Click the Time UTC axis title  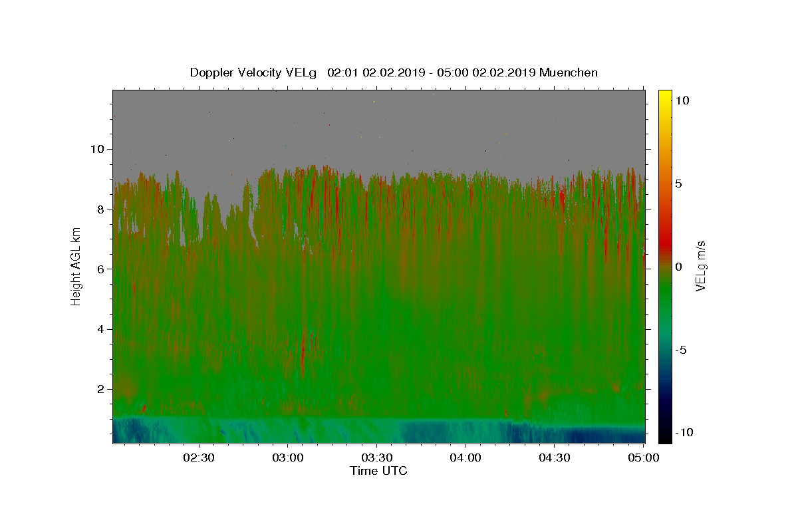coord(378,471)
